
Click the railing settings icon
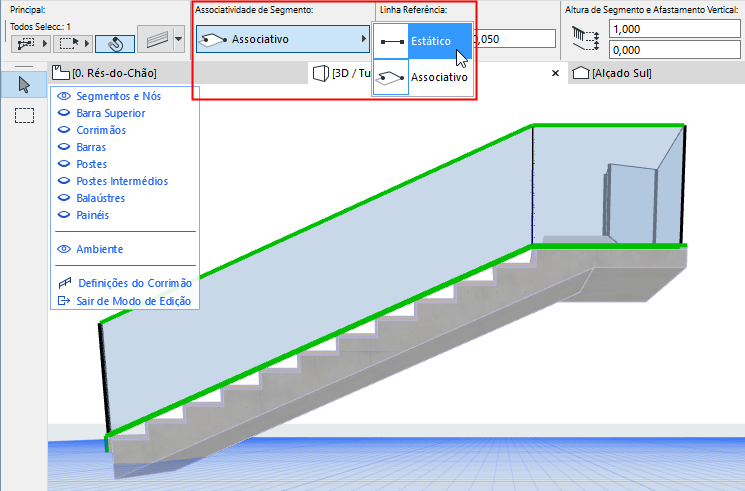64,283
